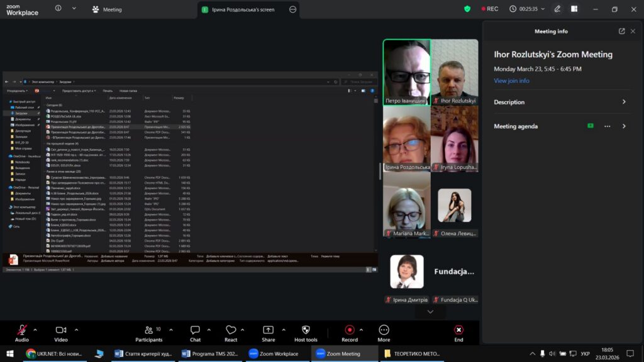This screenshot has width=644, height=362.
Task: Open the annotate pen tool
Action: click(x=557, y=9)
